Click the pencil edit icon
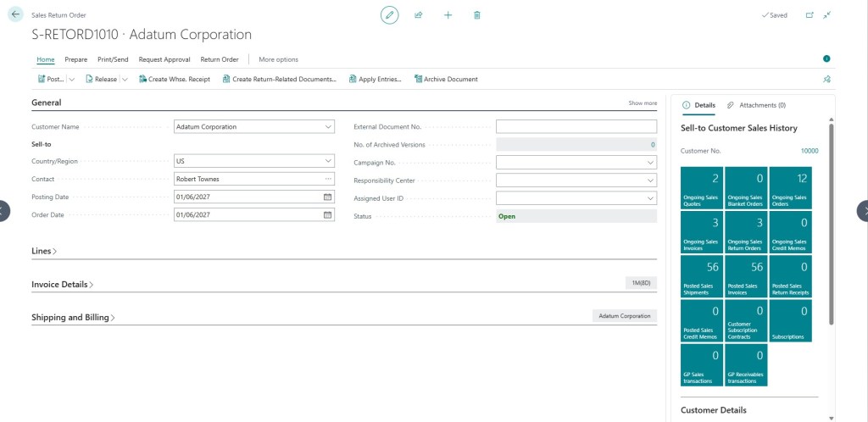This screenshot has width=868, height=422. tap(389, 15)
